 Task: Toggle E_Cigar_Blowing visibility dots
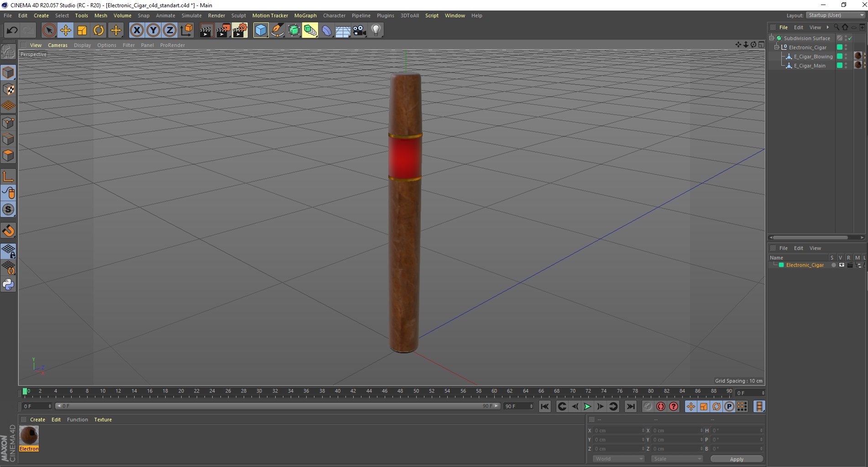(x=846, y=57)
